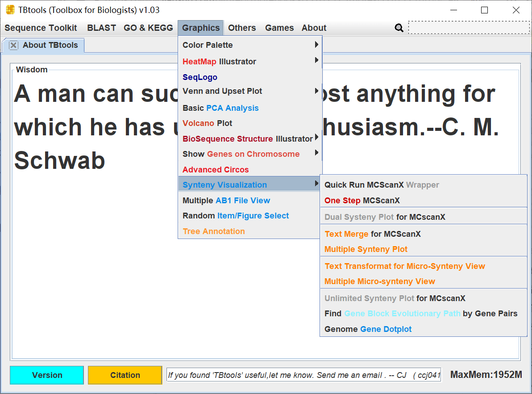Maximize the TBtools window
This screenshot has width=532, height=394.
[485, 10]
